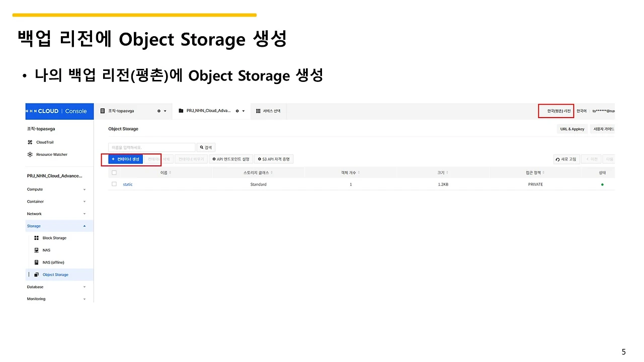The image size is (644, 362).
Task: Open CloudTrail from the sidebar
Action: point(45,142)
